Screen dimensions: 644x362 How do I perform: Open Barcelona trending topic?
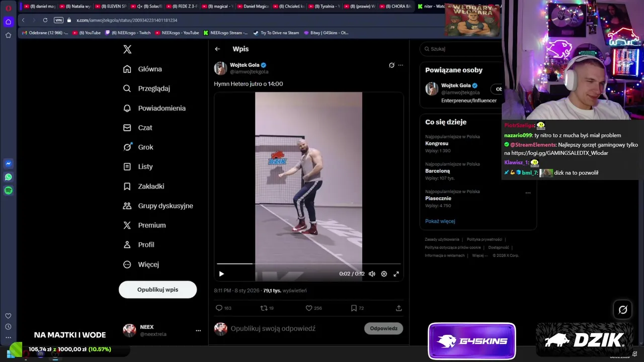click(x=437, y=171)
